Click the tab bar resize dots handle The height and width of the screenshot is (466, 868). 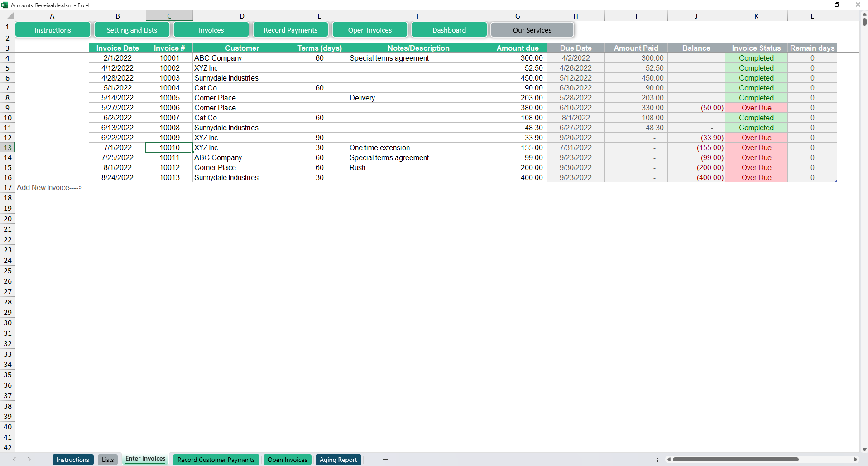658,460
